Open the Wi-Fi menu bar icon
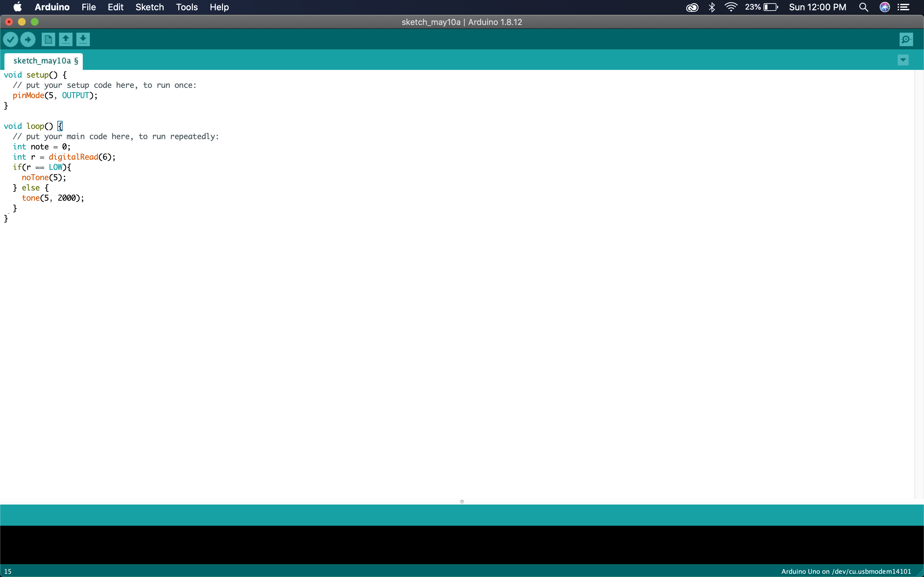The image size is (924, 577). [731, 7]
